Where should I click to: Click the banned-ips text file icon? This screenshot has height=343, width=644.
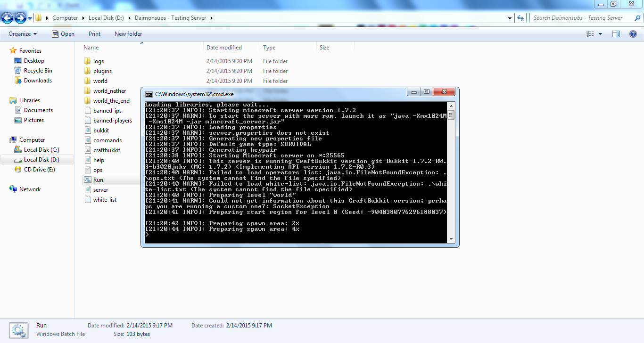tap(87, 111)
